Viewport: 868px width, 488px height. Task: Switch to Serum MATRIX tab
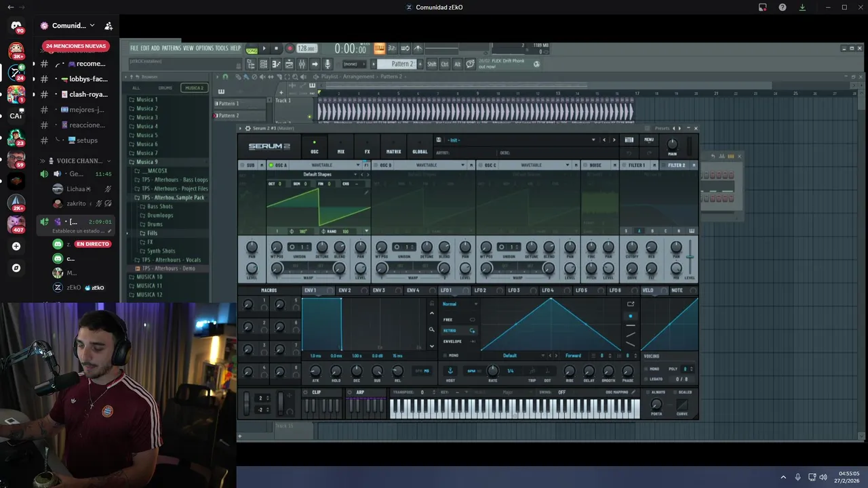click(393, 147)
